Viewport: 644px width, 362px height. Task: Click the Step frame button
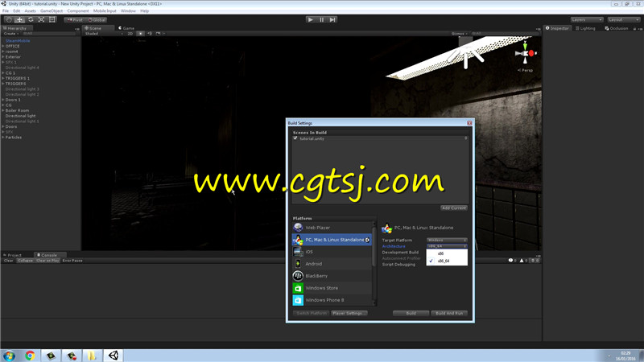tap(332, 19)
